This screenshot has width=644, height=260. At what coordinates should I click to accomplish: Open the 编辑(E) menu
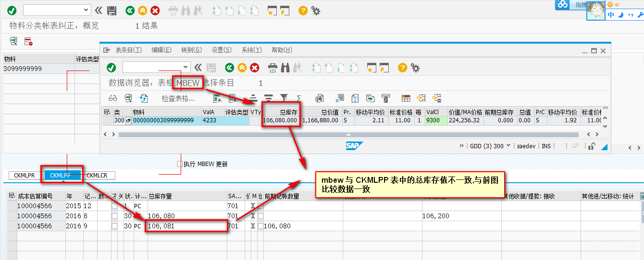click(161, 50)
